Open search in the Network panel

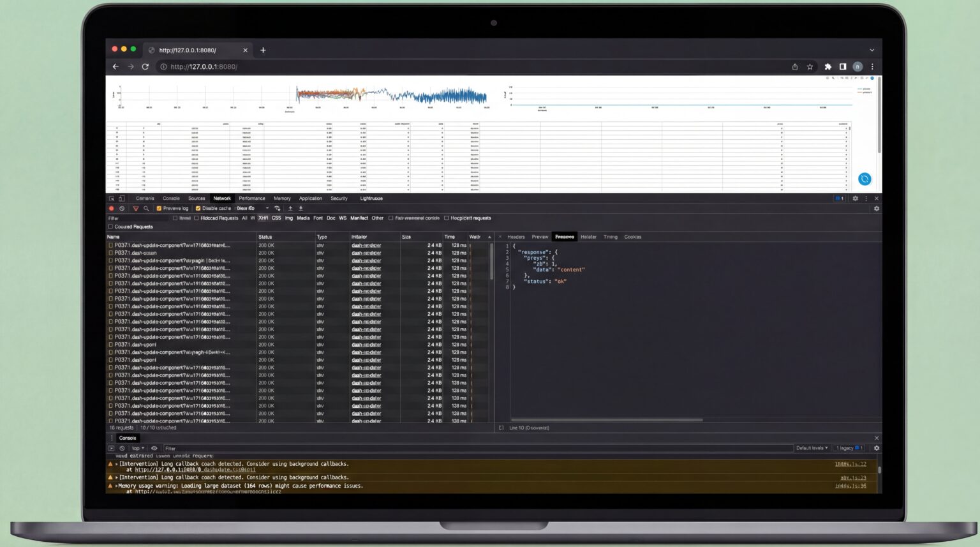146,209
